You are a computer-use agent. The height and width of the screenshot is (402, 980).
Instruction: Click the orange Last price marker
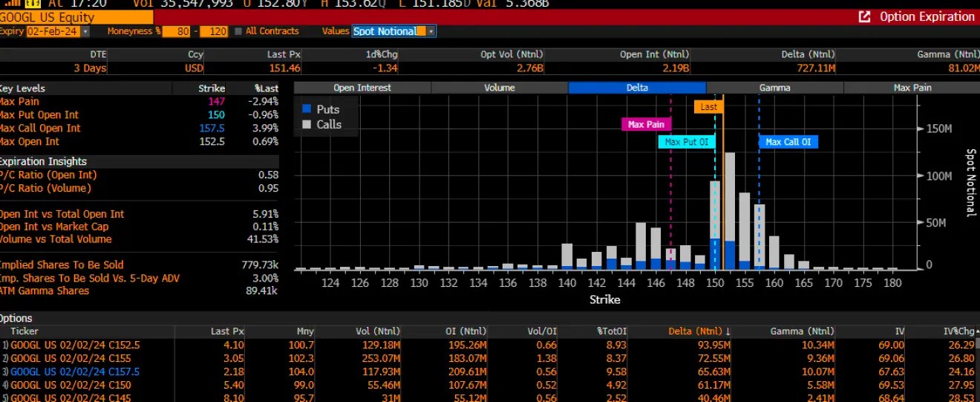[709, 107]
